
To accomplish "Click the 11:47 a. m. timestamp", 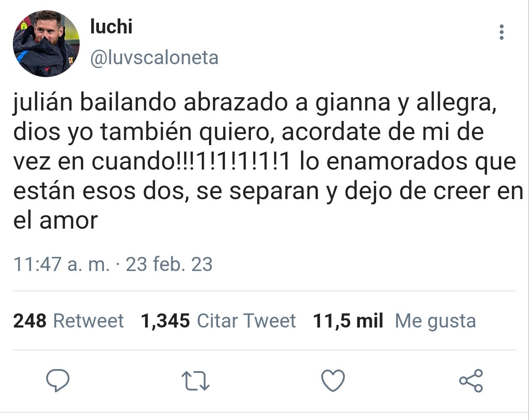I will click(62, 264).
